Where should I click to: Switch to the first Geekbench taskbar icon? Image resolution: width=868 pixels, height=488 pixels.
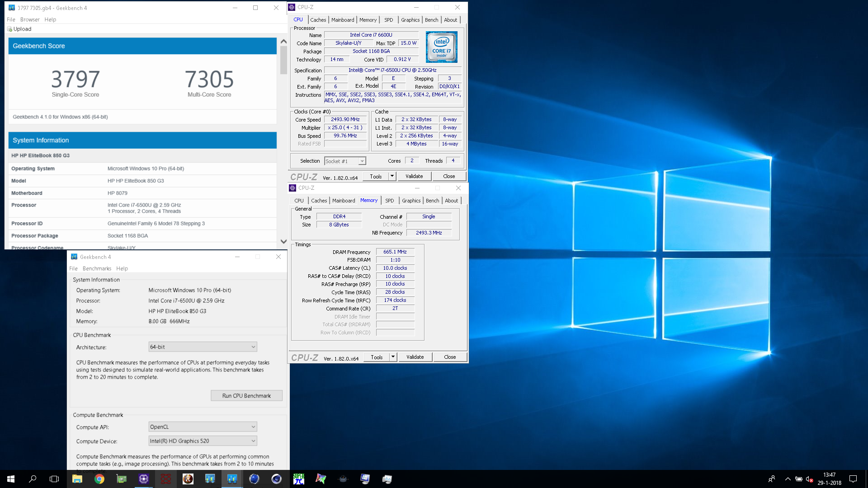[210, 479]
